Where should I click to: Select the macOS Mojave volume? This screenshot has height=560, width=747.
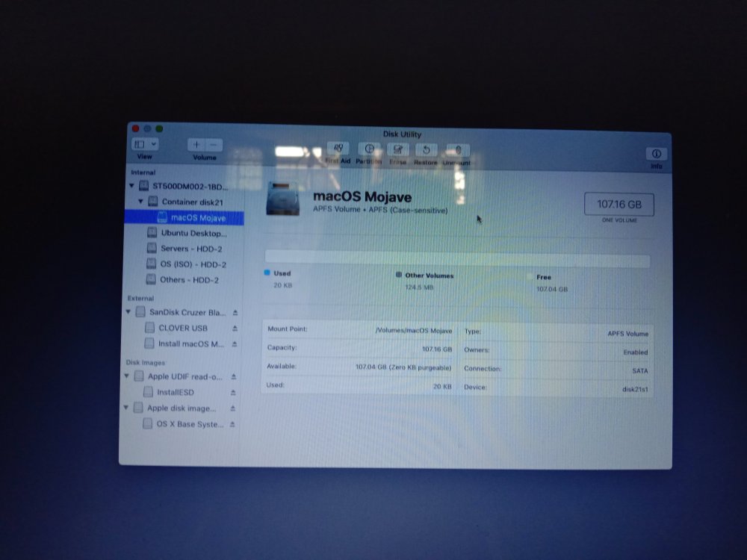[x=185, y=217]
